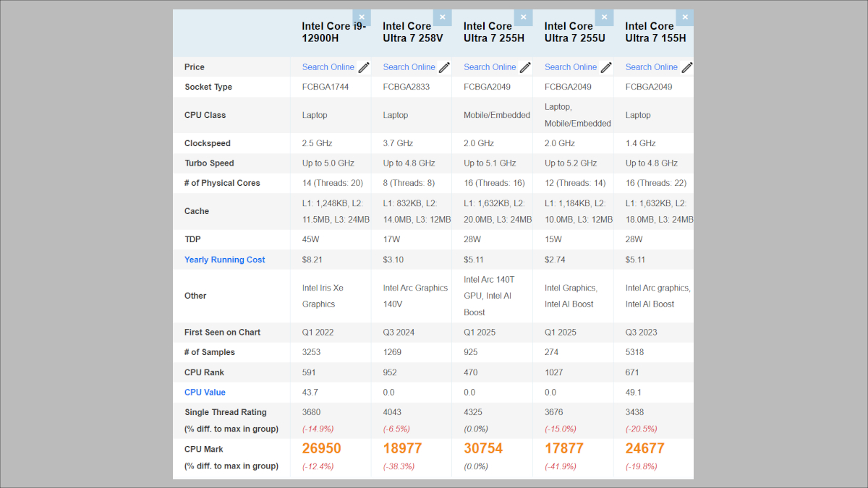Screen dimensions: 868x488
Task: Search Online for Intel Core i9-12900H price
Action: pyautogui.click(x=328, y=67)
